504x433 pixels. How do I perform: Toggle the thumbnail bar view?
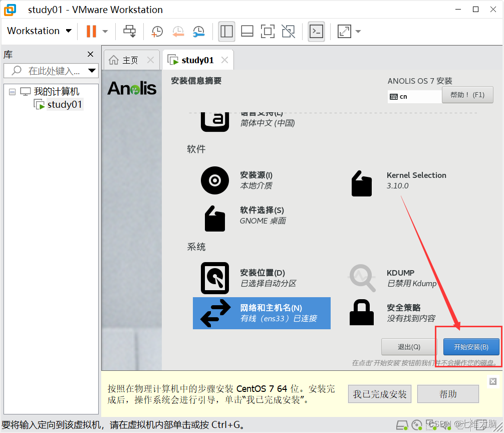[x=247, y=32]
